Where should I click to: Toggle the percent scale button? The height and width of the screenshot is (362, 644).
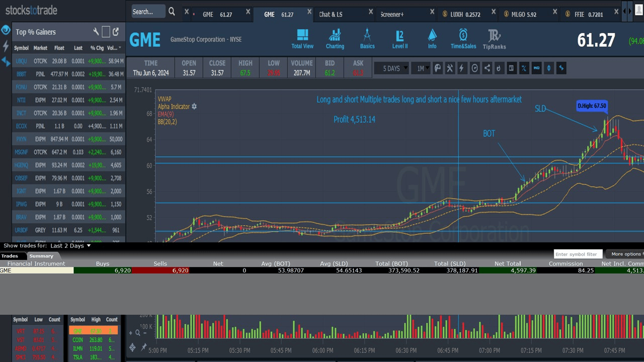pos(524,68)
